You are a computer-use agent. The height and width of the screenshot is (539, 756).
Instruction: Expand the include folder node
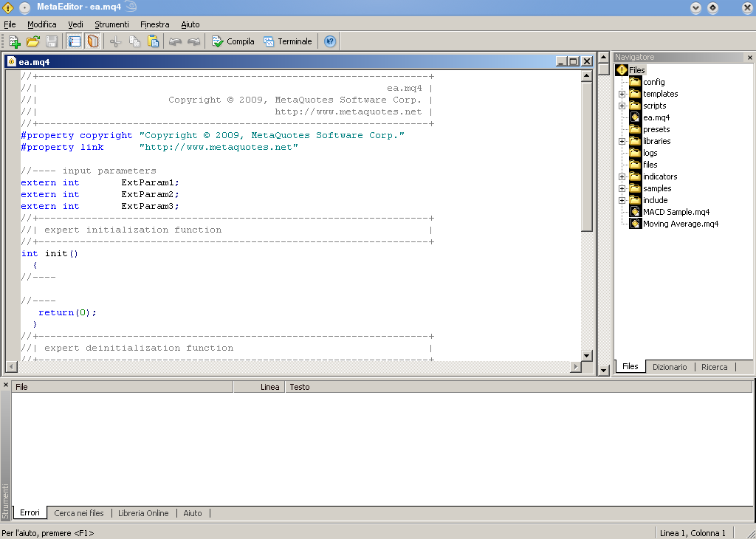click(622, 201)
